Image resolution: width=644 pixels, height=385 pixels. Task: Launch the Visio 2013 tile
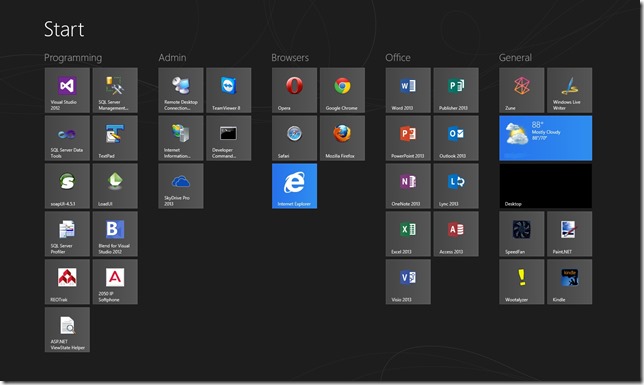click(408, 282)
